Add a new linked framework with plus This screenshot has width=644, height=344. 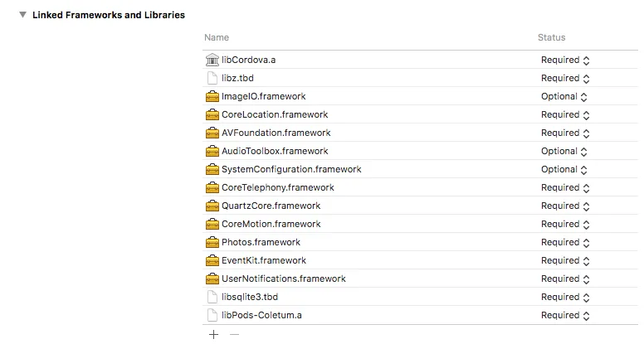[213, 335]
